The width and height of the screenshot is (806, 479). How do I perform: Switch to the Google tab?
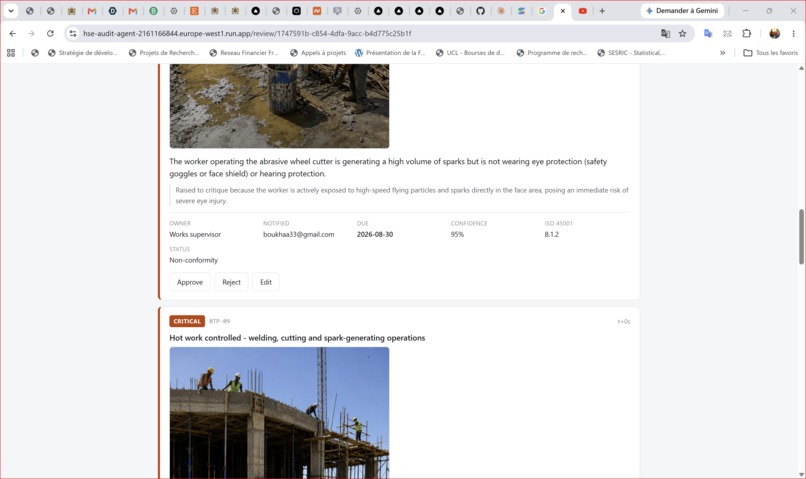(x=541, y=11)
